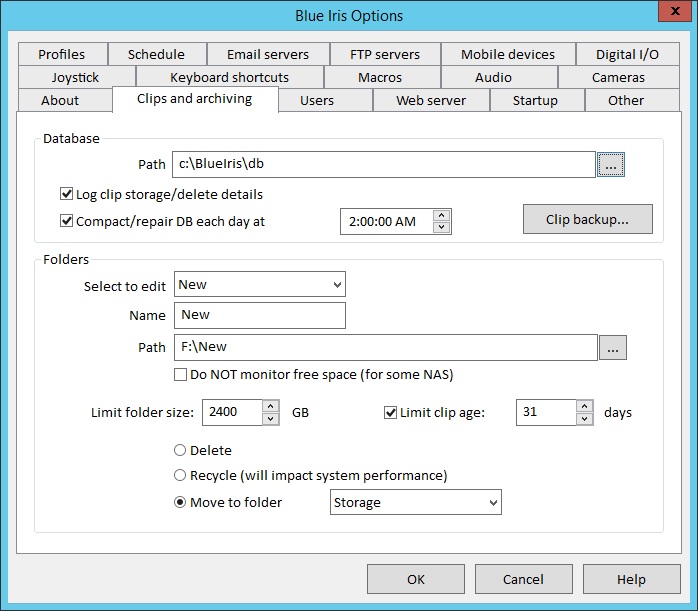Select the Delete radio option
This screenshot has height=611, width=698.
coord(180,450)
